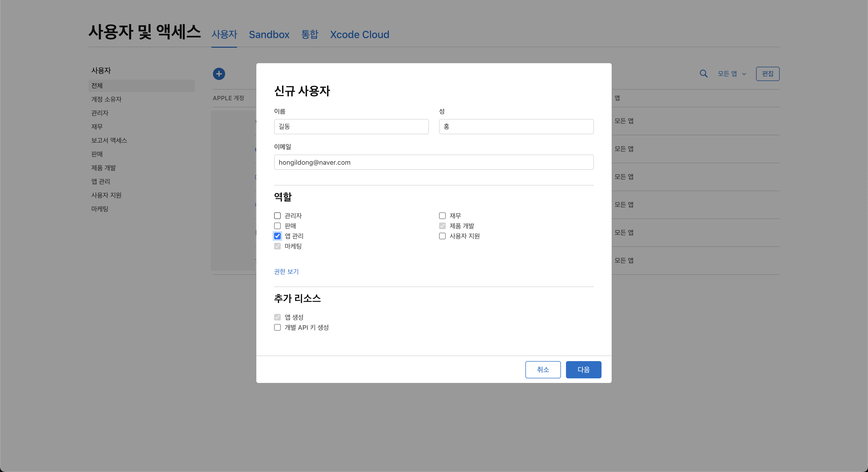
Task: Focus the 이름 text field
Action: coord(351,127)
